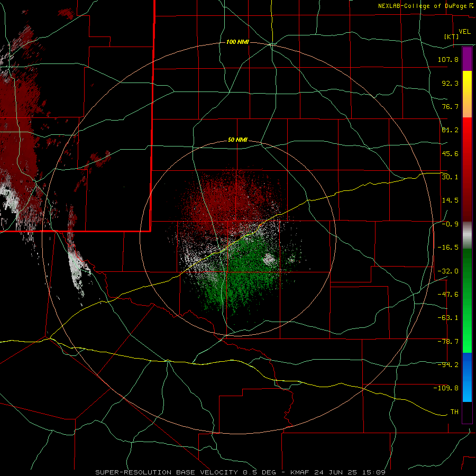Click the blue segment of the color bar
Viewport: 476px width, 476px height.
pyautogui.click(x=467, y=377)
